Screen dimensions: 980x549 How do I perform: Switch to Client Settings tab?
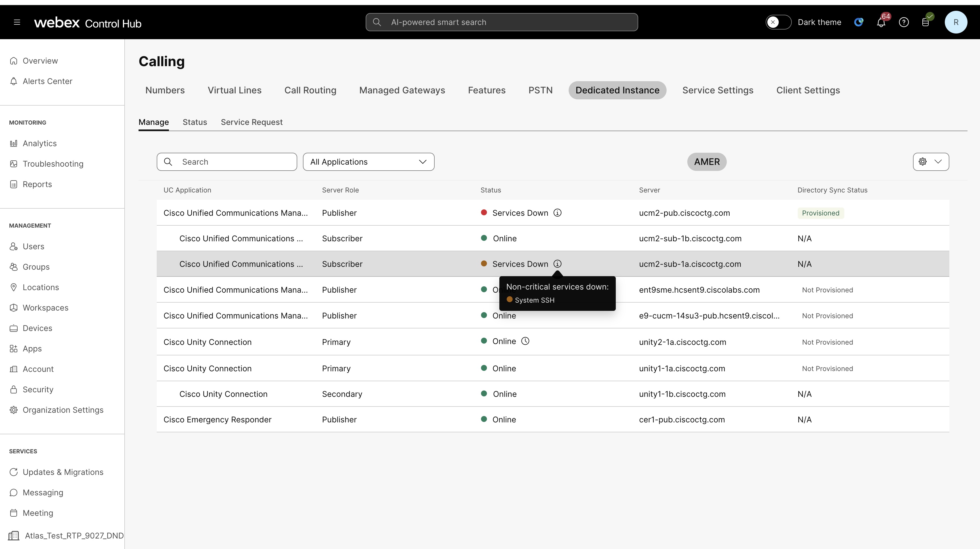808,90
